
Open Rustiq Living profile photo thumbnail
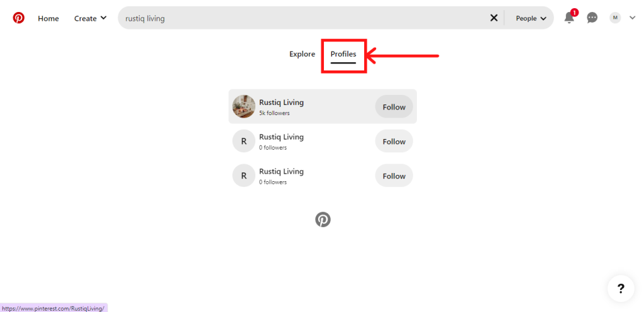(x=244, y=107)
